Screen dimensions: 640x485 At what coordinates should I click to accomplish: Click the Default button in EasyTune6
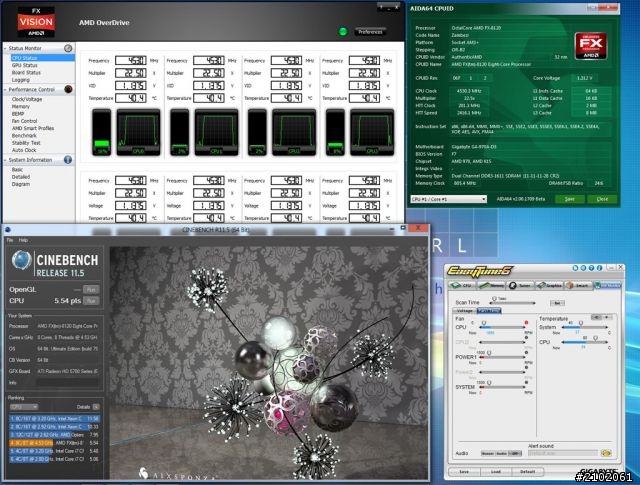pyautogui.click(x=527, y=472)
